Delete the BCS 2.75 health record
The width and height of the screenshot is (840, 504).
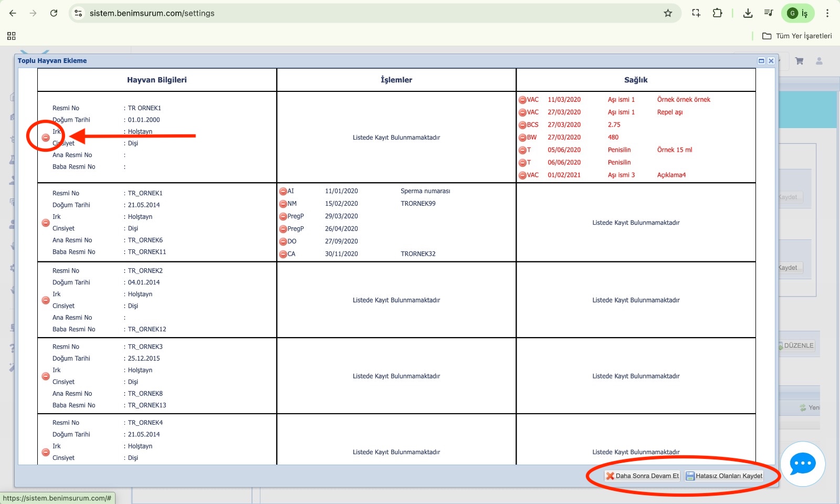pyautogui.click(x=522, y=125)
